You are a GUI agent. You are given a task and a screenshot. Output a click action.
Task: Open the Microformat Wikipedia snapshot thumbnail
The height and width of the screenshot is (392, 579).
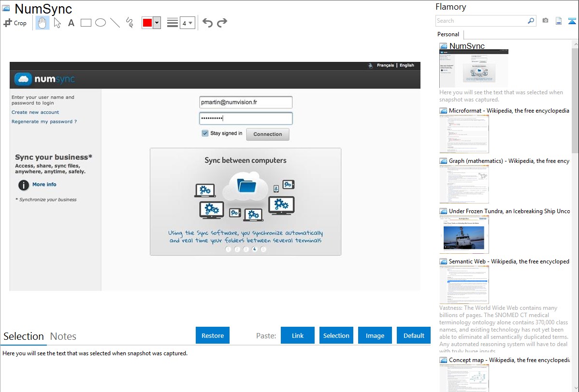[464, 134]
